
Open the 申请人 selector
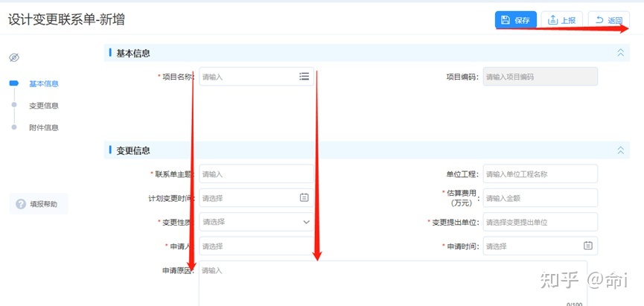click(x=256, y=246)
